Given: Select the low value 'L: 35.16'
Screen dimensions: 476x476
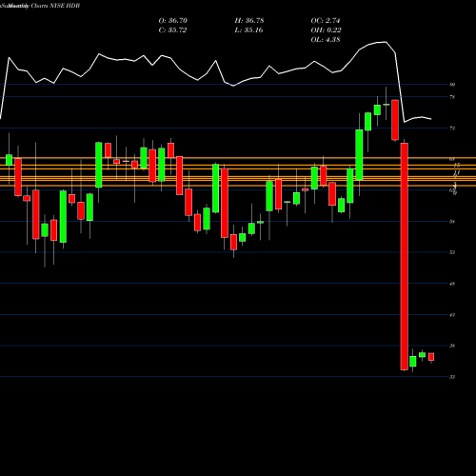Looking at the screenshot, I should (248, 30).
